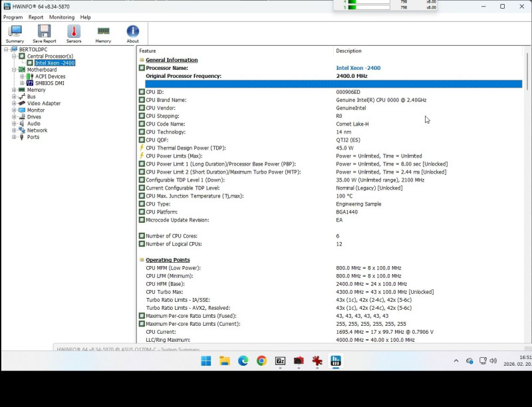532x407 pixels.
Task: Open File Explorer from taskbar
Action: 225,361
